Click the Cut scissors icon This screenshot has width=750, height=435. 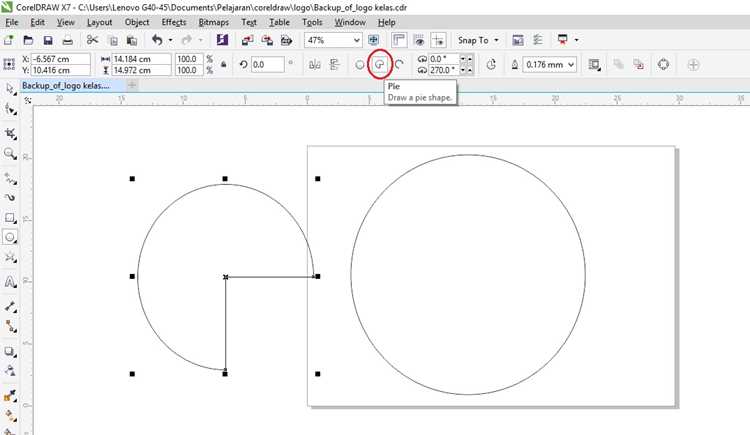(x=92, y=41)
